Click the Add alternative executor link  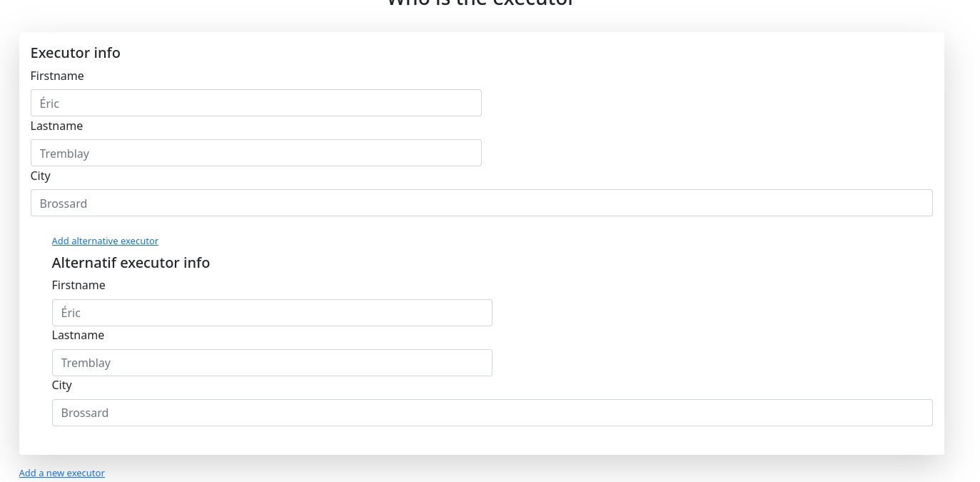click(105, 241)
